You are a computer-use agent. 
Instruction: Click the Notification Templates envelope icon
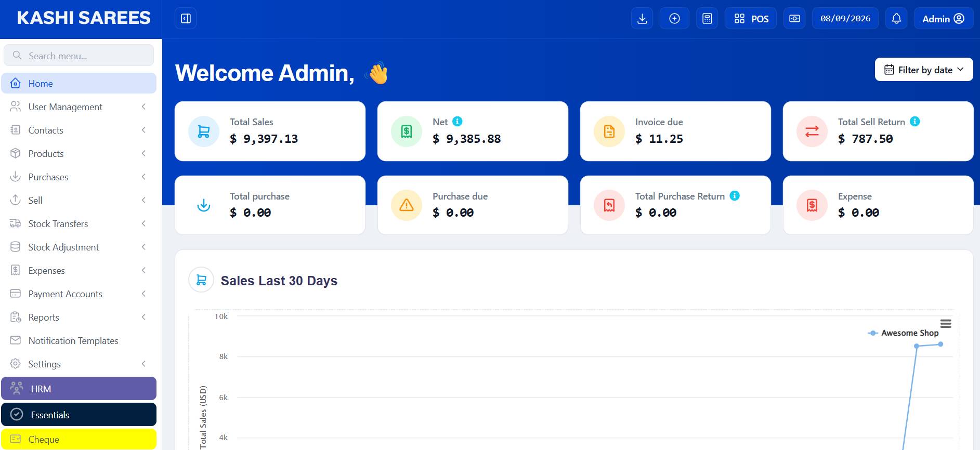pos(16,340)
